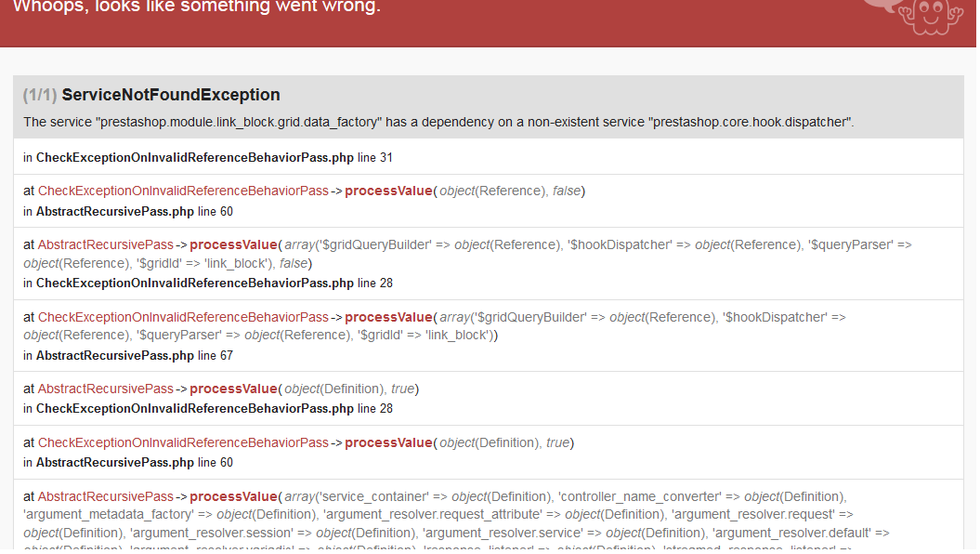Select the ServiceNotFoundException title
Viewport: 980px width, 554px height.
click(171, 95)
